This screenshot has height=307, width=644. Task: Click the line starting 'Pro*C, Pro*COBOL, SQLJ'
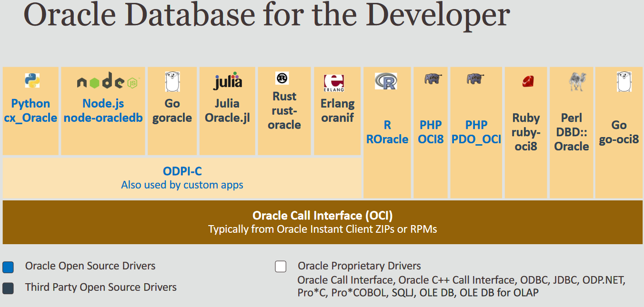pyautogui.click(x=418, y=292)
